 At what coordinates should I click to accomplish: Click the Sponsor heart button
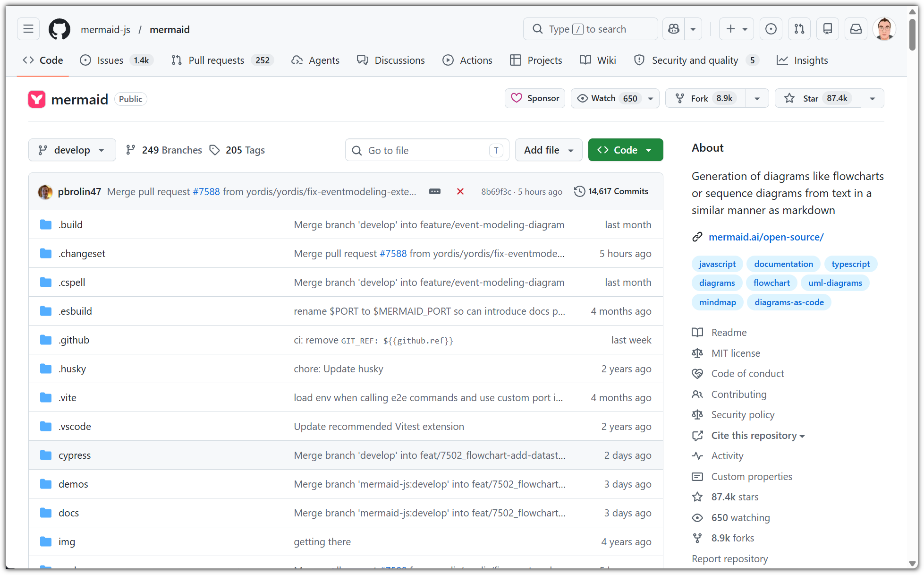click(x=534, y=98)
